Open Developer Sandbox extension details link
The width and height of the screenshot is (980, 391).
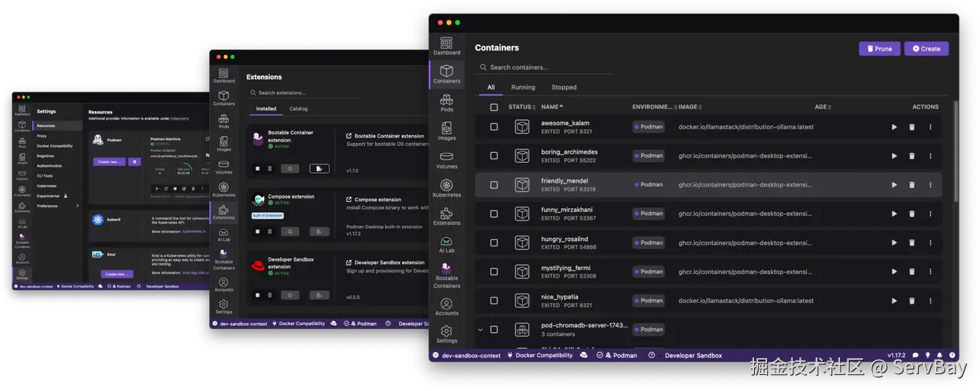[385, 262]
